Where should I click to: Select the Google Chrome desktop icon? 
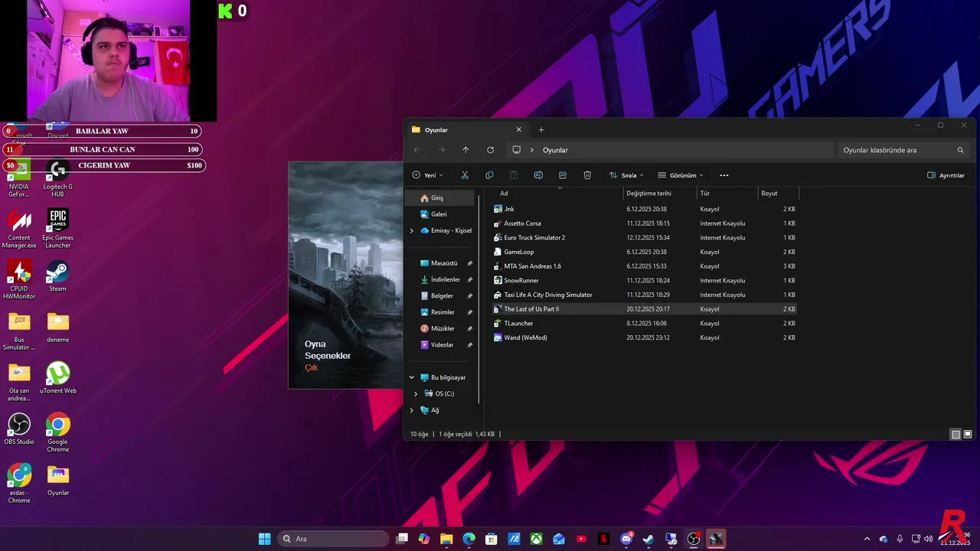tap(57, 432)
